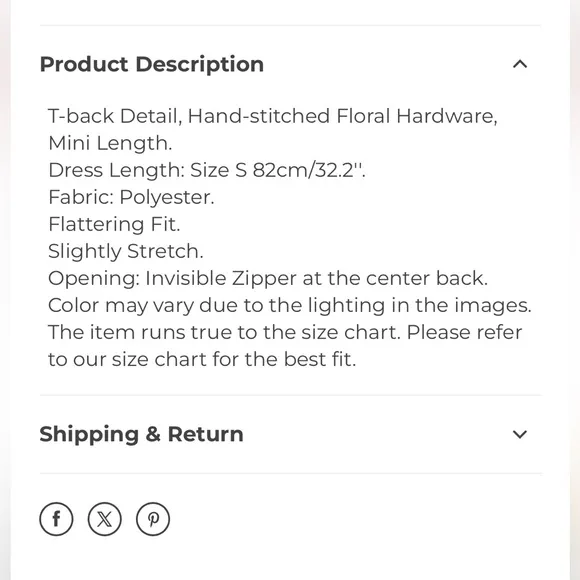Click the Mini Length line
The image size is (580, 580).
[x=110, y=143]
